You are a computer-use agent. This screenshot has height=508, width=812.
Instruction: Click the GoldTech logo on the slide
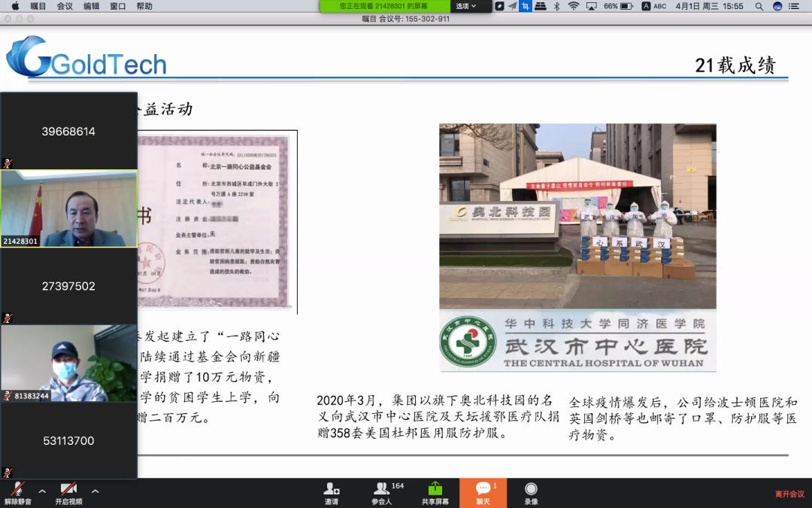[x=86, y=57]
